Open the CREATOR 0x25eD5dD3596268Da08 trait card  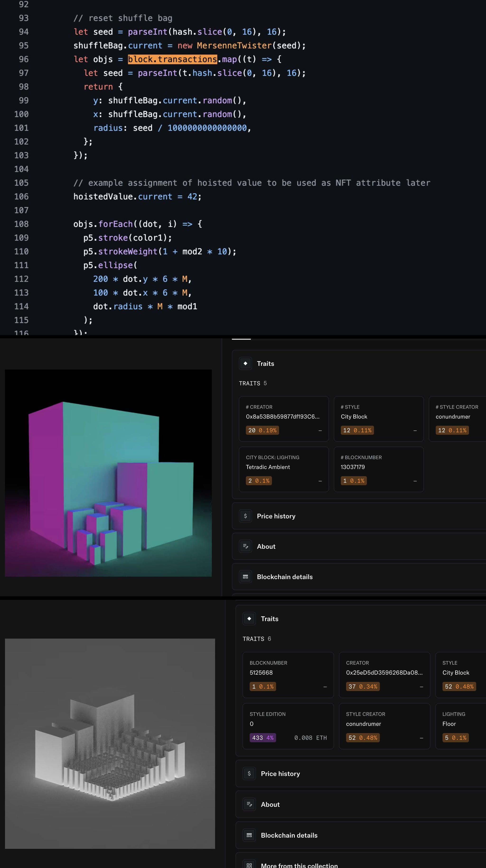coord(385,675)
